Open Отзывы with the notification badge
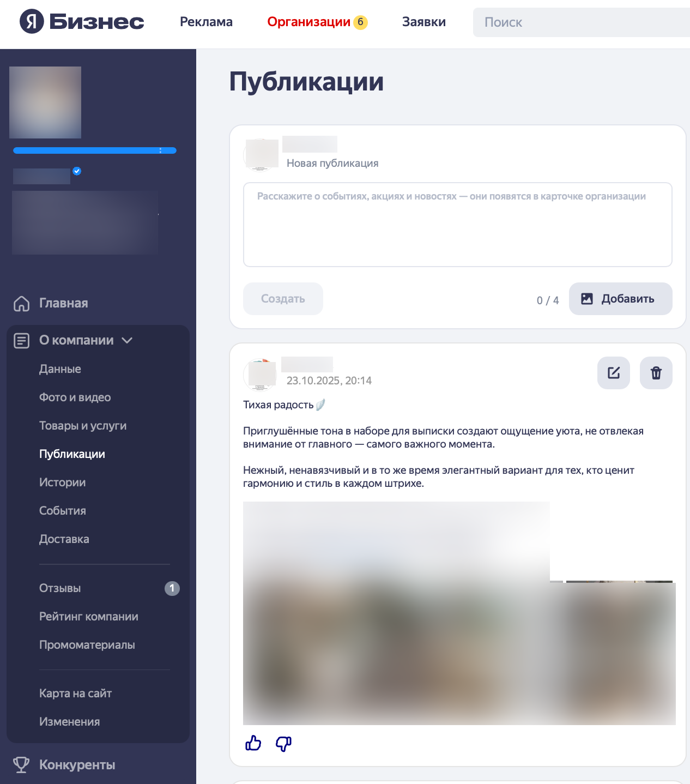The width and height of the screenshot is (690, 784). (59, 588)
